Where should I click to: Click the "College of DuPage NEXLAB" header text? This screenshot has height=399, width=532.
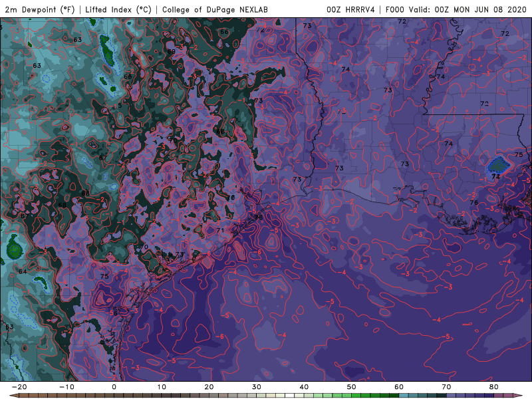(215, 10)
